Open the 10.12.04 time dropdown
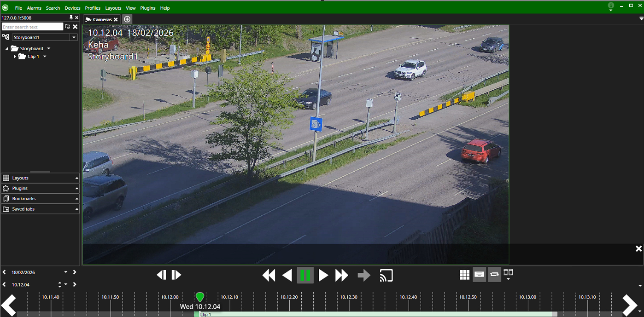 tap(66, 284)
